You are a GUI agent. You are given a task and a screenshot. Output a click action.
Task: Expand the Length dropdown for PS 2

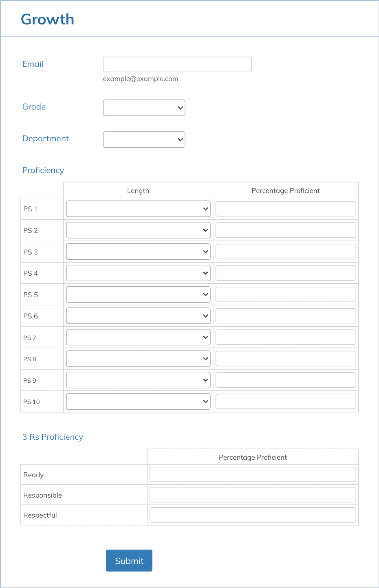[x=138, y=230]
